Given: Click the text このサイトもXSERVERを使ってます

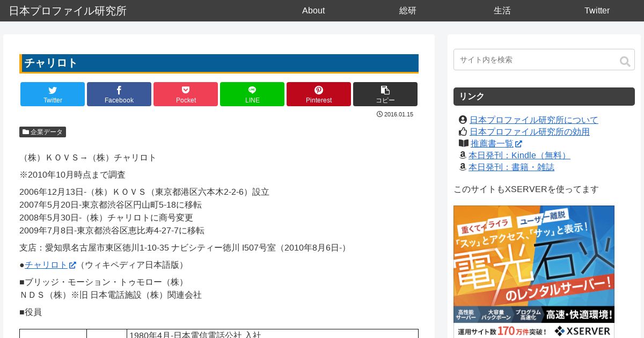Looking at the screenshot, I should click(526, 189).
